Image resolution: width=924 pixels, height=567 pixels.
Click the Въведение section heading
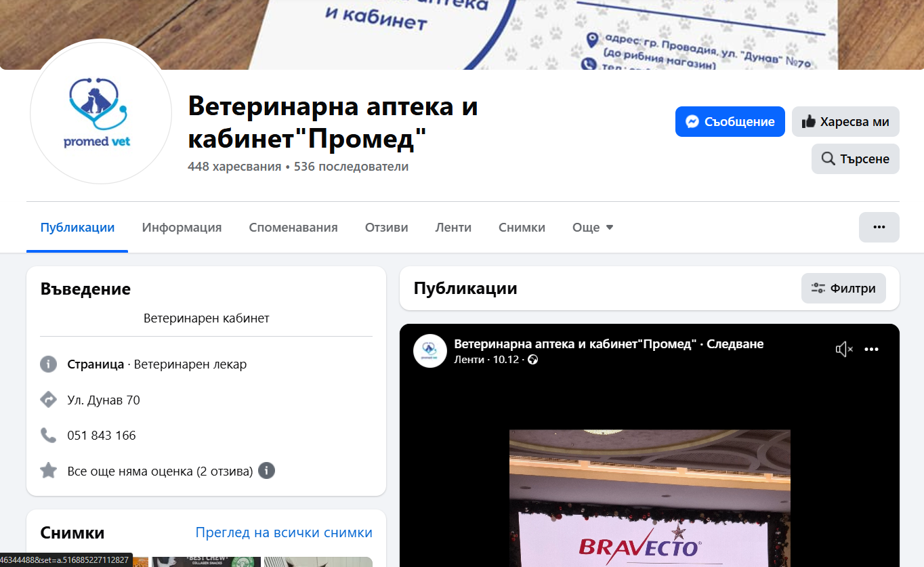(x=85, y=289)
